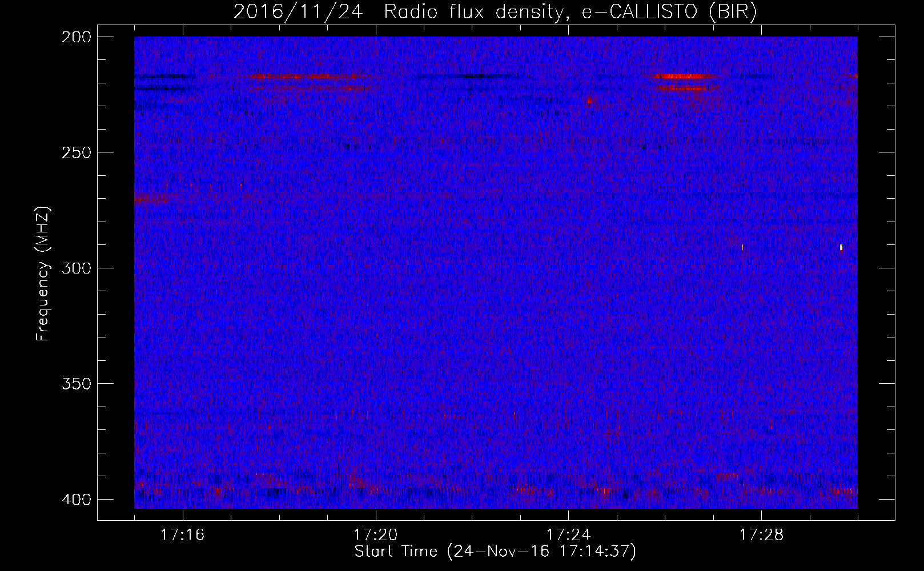Image resolution: width=924 pixels, height=571 pixels.
Task: Click the plot title text at top
Action: (x=495, y=12)
